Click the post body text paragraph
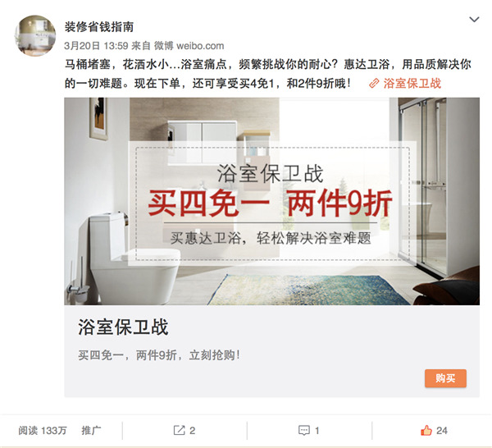 click(x=267, y=74)
